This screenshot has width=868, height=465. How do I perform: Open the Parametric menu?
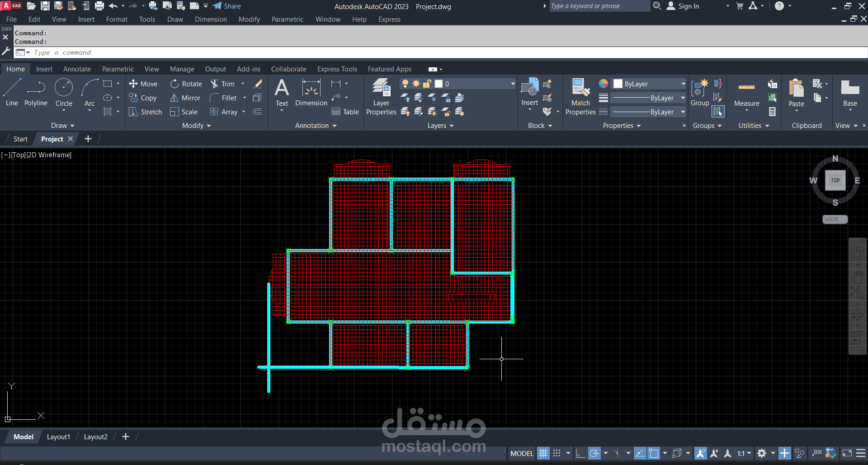(287, 19)
